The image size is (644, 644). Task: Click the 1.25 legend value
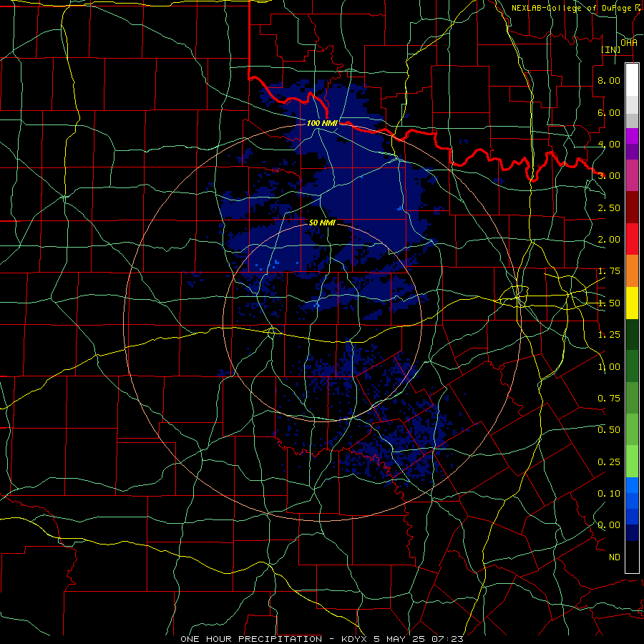coord(609,335)
